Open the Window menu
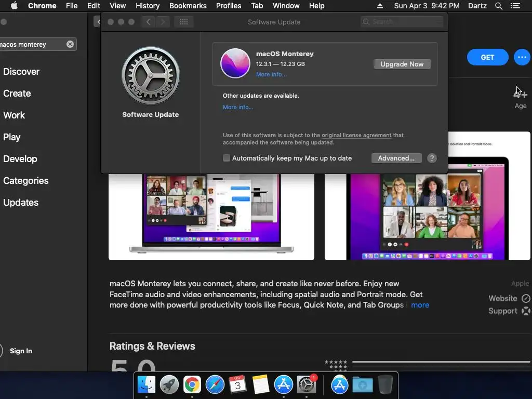Viewport: 532px width, 399px height. [286, 6]
